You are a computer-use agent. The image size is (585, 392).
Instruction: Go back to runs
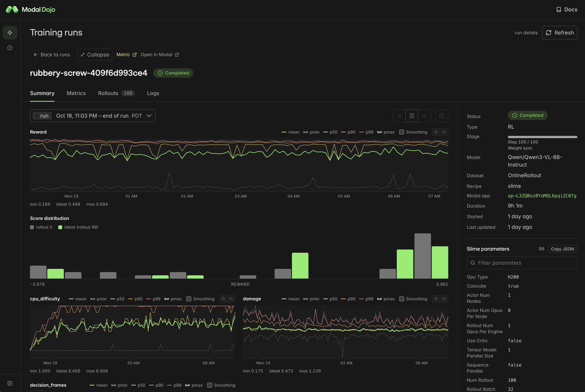[52, 55]
